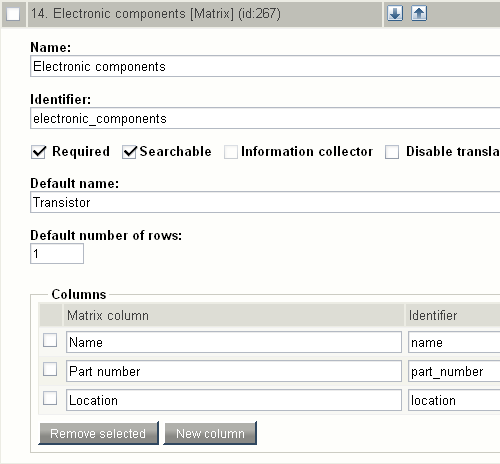
Task: Select the Name matrix column row checkbox
Action: [50, 340]
